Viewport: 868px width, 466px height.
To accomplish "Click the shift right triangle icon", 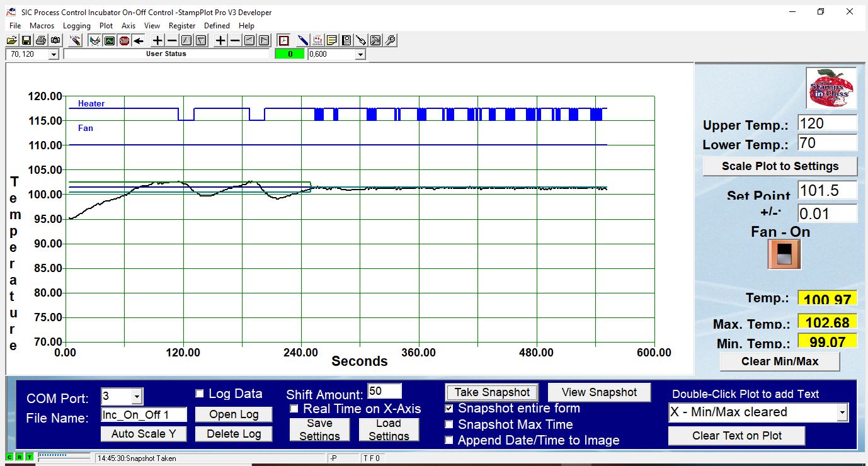I will coord(264,40).
